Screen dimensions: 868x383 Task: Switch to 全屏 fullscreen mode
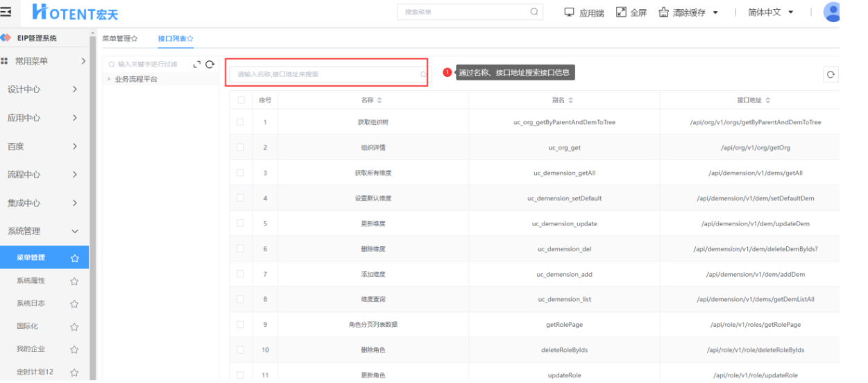coord(621,12)
